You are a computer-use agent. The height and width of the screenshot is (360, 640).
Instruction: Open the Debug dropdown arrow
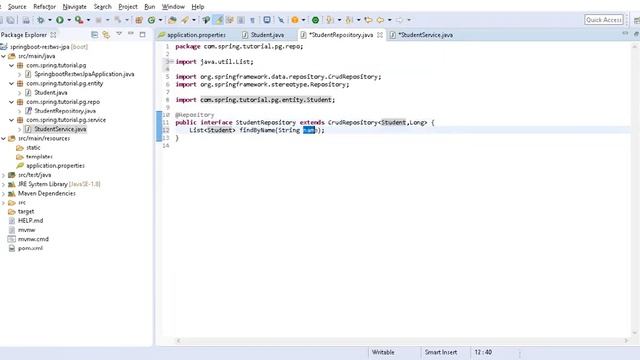(50, 20)
